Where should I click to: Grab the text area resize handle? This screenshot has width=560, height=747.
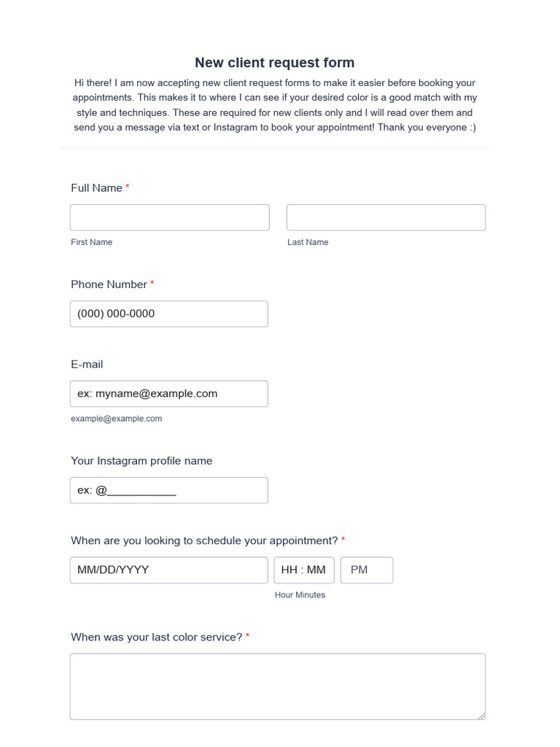pyautogui.click(x=481, y=716)
